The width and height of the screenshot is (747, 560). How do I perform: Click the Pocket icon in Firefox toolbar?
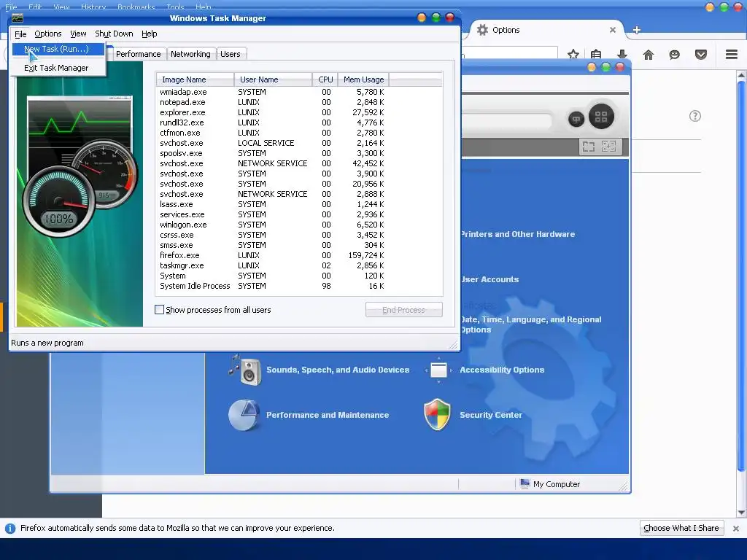tap(701, 55)
